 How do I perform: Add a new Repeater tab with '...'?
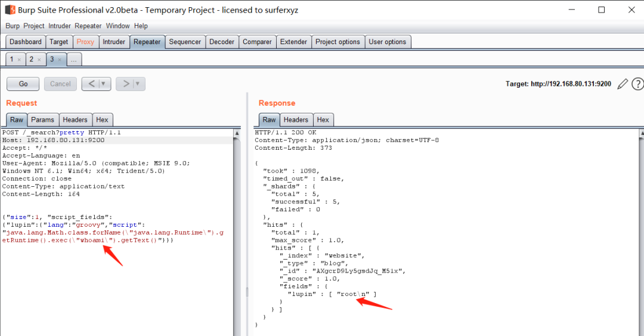point(74,60)
